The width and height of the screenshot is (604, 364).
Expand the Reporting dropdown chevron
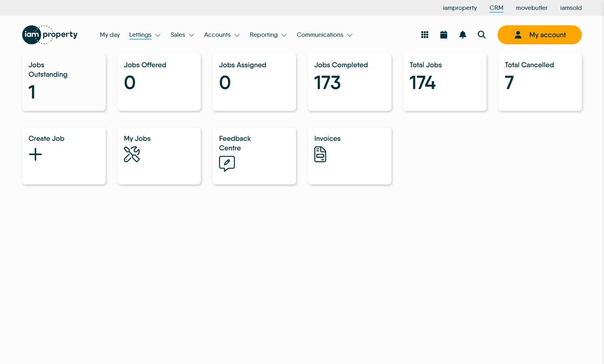(284, 35)
